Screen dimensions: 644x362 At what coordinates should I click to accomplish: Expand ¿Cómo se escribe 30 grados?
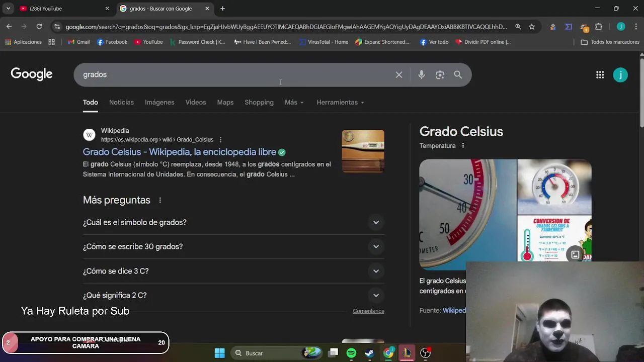[x=233, y=246]
